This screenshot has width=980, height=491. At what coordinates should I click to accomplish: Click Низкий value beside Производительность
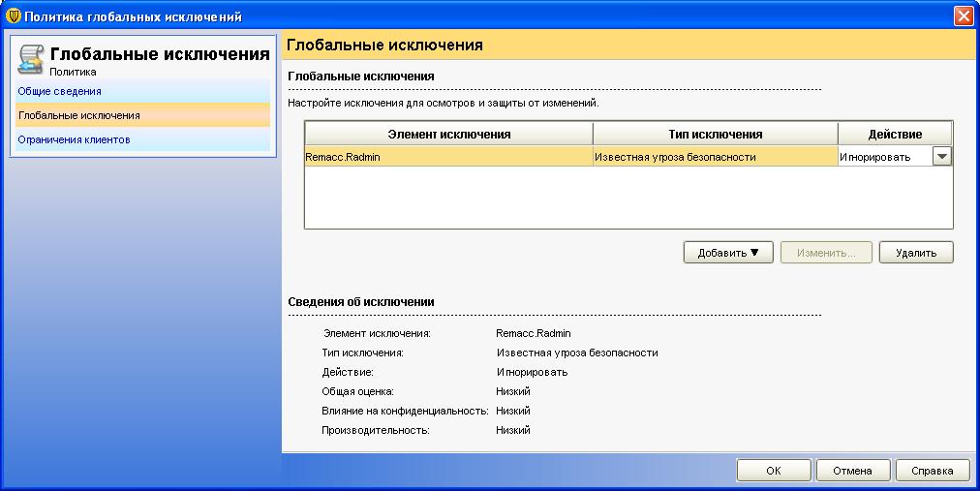click(513, 430)
